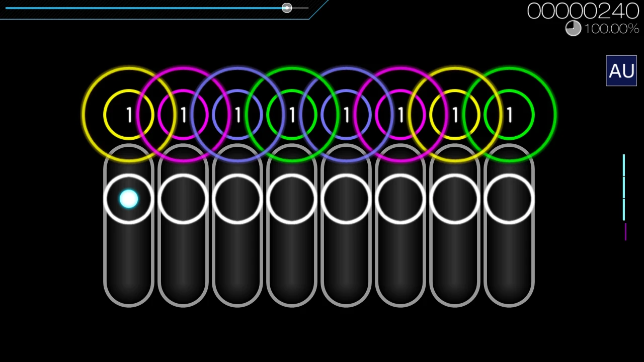The width and height of the screenshot is (644, 362).
Task: Click white ring in third slider track
Action: 237,199
